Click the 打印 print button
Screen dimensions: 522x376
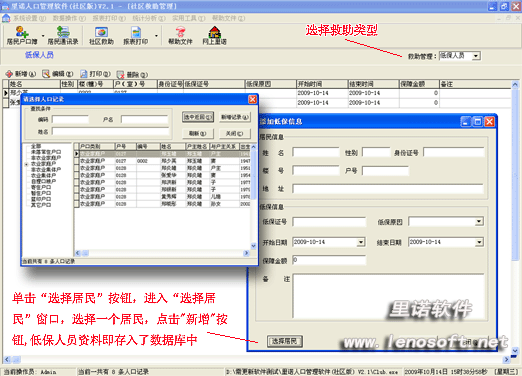coord(95,74)
